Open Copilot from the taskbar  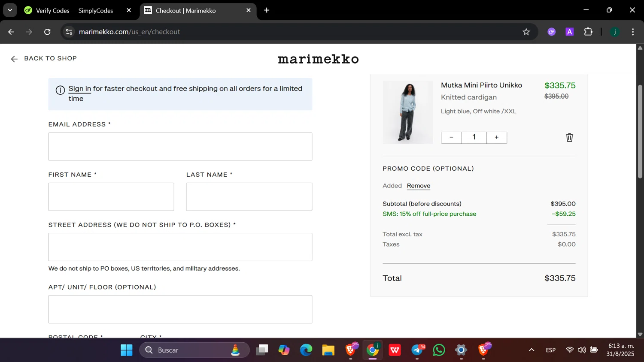[284, 350]
